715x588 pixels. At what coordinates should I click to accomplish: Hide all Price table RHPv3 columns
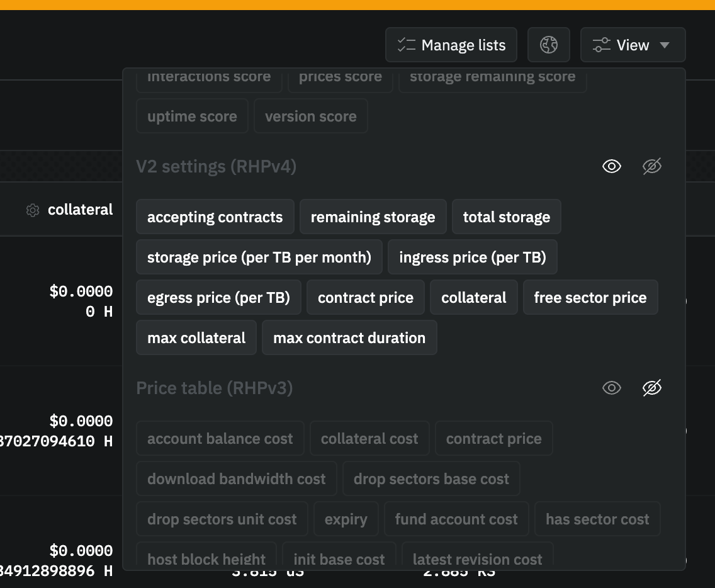pos(652,388)
